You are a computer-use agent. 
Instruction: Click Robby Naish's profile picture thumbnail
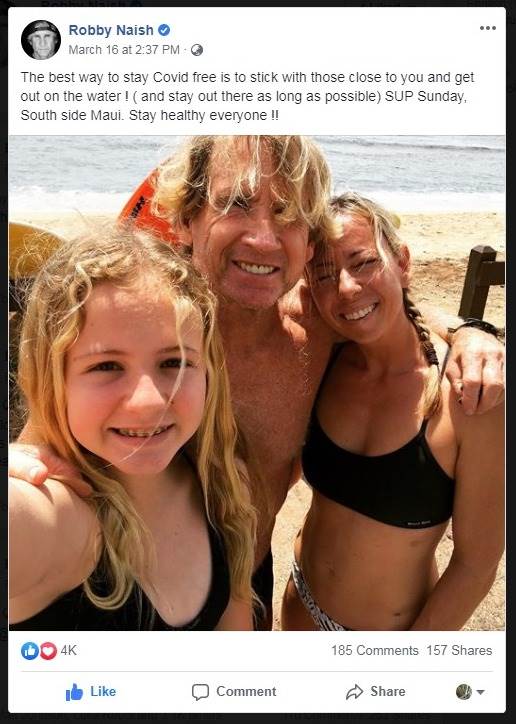41,40
